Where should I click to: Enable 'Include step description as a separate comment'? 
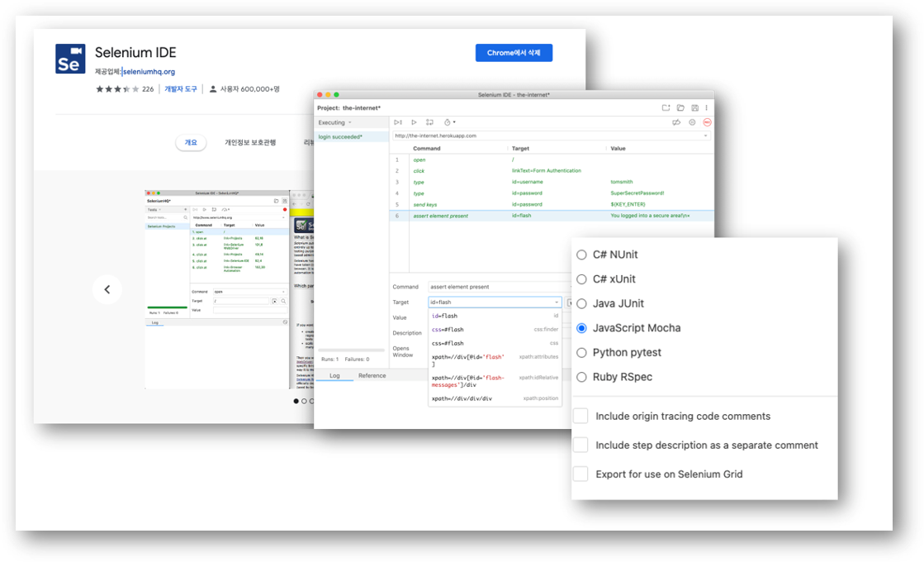click(581, 445)
